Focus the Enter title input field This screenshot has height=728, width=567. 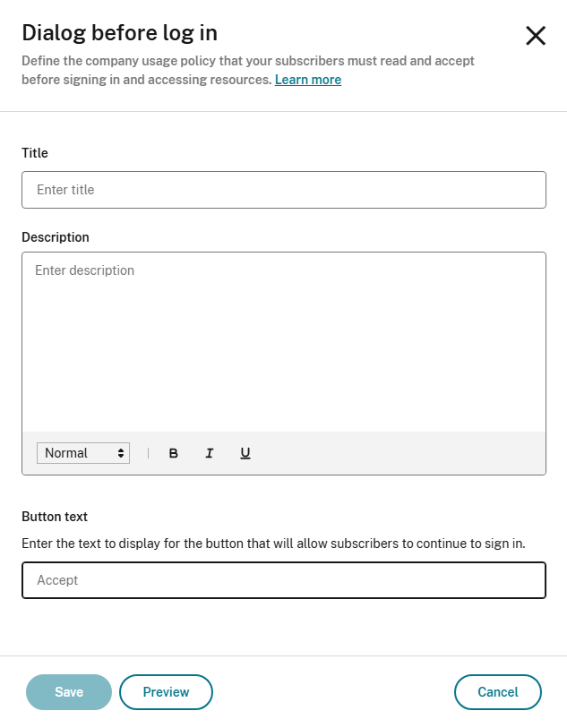coord(283,190)
